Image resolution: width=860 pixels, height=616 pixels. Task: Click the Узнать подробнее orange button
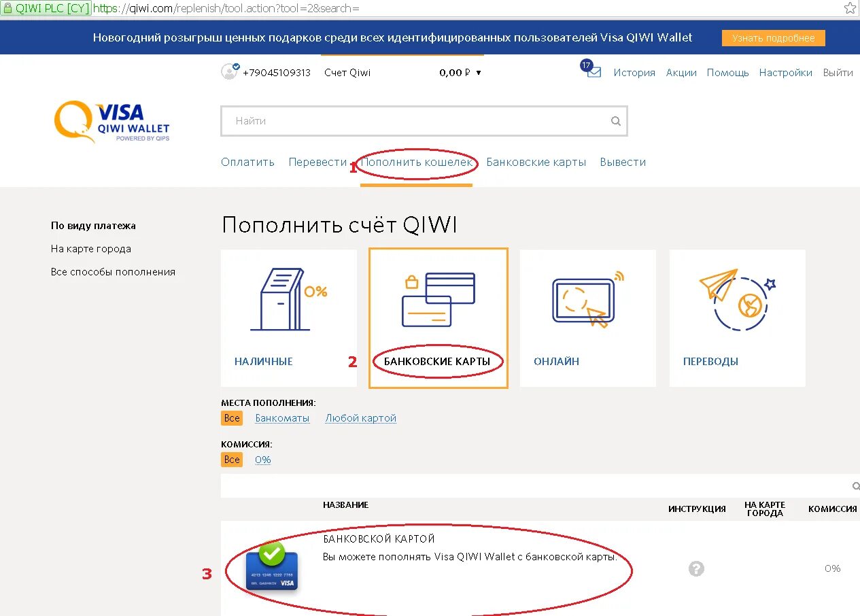pos(774,38)
